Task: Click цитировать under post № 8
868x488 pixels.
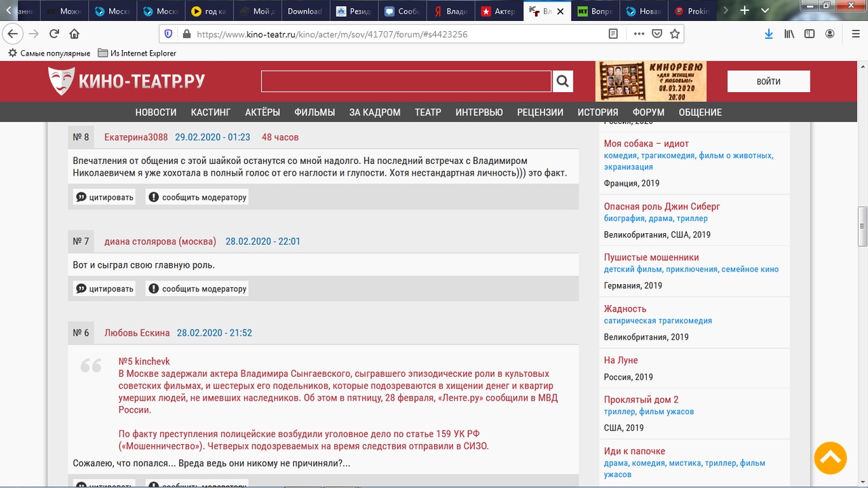Action: (x=104, y=197)
